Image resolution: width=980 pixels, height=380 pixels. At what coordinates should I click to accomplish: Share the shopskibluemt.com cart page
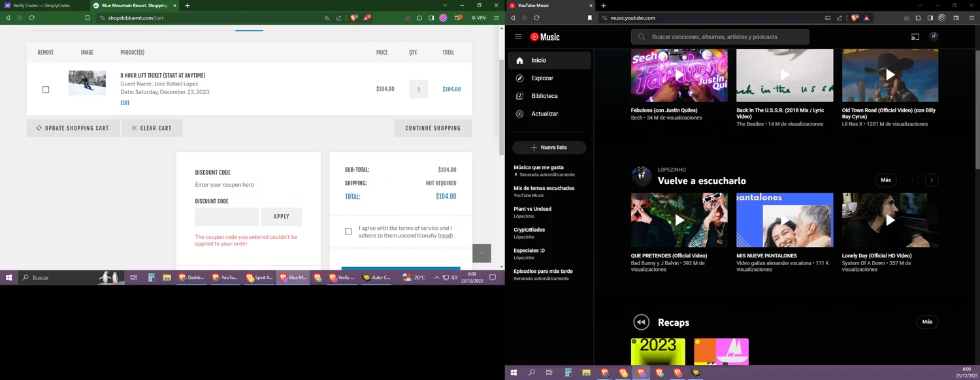338,18
